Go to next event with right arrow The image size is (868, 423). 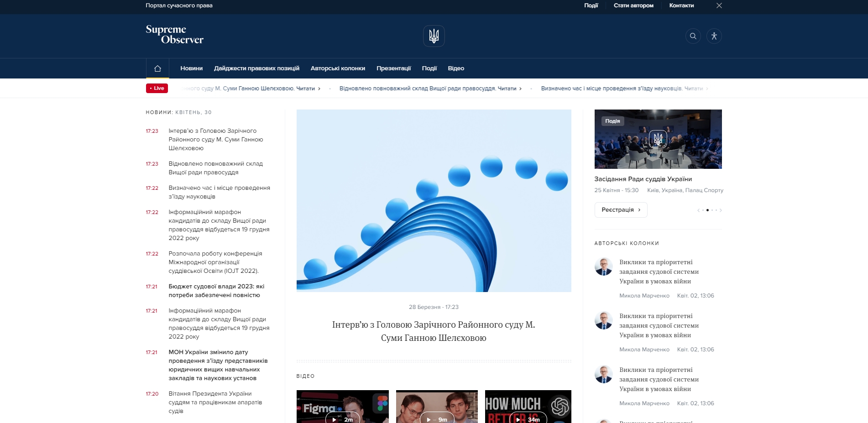721,210
